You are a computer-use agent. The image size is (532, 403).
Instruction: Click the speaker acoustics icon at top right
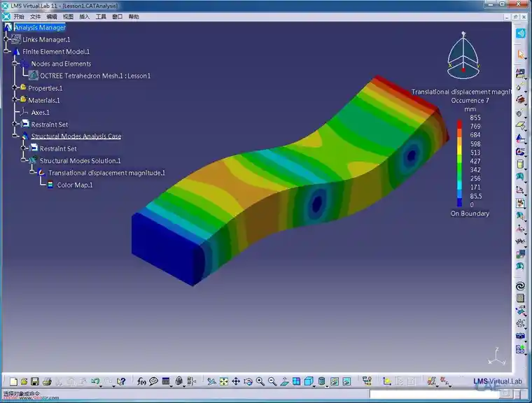pyautogui.click(x=521, y=34)
